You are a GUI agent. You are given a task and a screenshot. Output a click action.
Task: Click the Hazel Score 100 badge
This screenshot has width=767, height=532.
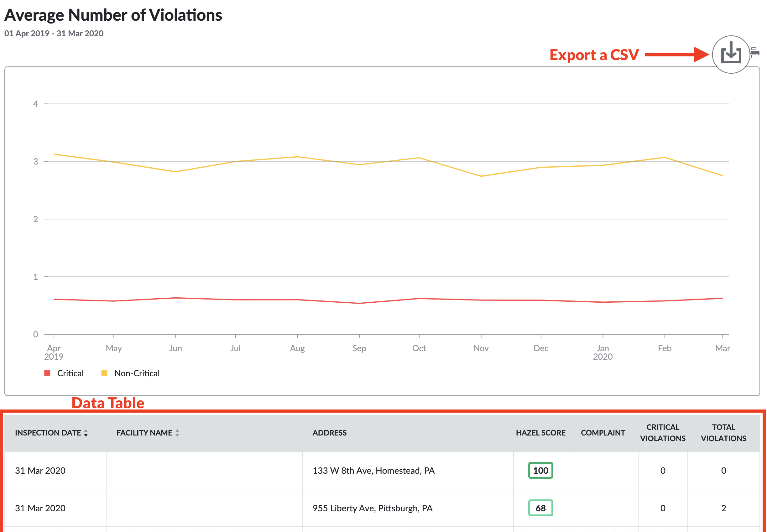click(x=540, y=470)
